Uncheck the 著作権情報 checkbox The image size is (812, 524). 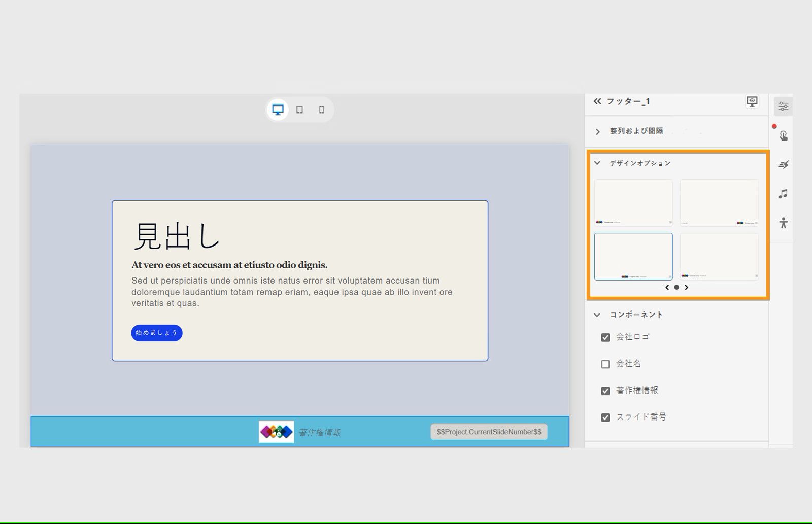[605, 391]
